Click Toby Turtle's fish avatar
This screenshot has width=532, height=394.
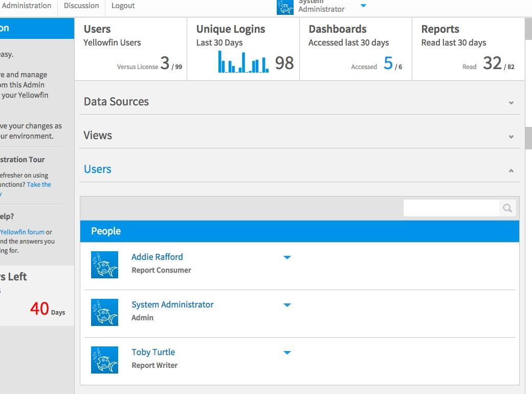104,360
